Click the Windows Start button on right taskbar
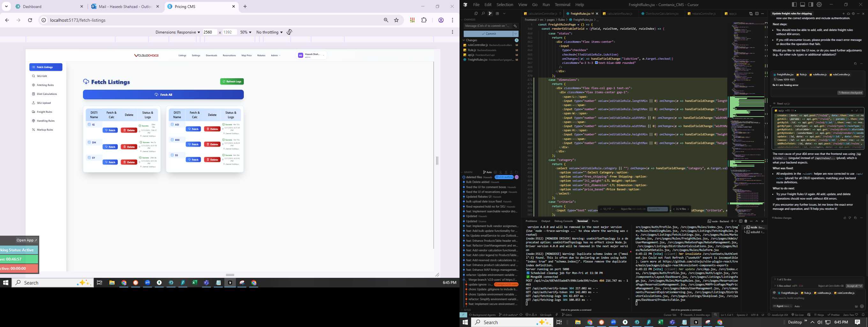This screenshot has height=327, width=868. tap(465, 322)
